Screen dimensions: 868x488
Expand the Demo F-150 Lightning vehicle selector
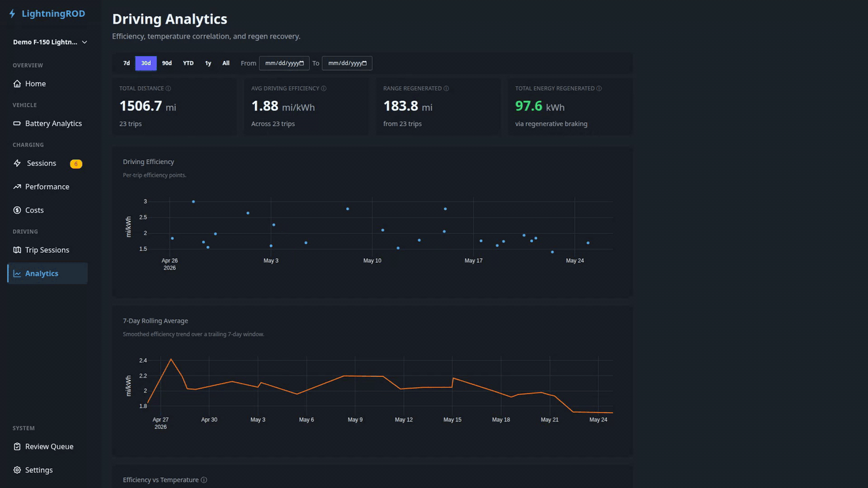coord(50,42)
